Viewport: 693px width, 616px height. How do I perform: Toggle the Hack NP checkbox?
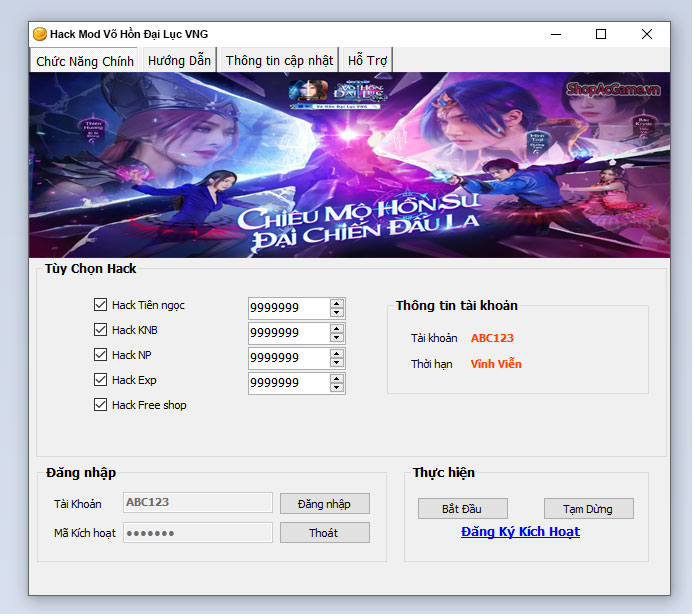click(x=100, y=354)
